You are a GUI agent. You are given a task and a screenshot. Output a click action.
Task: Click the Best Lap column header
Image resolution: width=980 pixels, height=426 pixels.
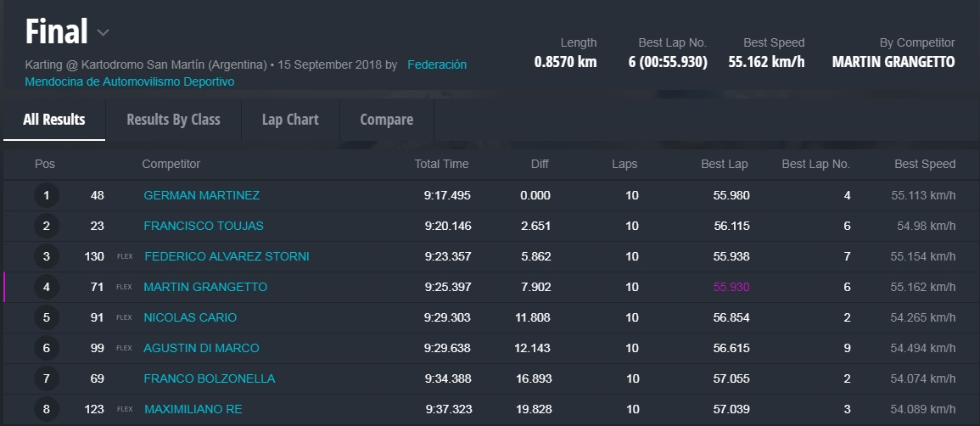pos(725,164)
